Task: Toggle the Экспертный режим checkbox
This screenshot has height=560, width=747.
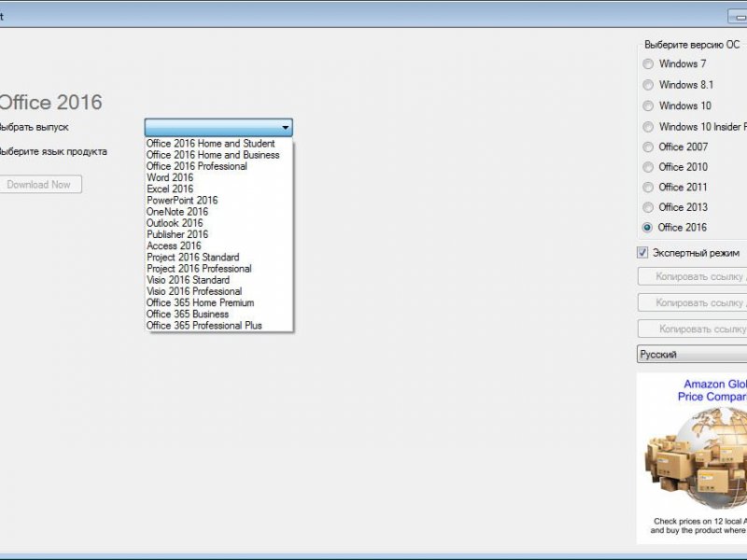Action: (x=642, y=252)
